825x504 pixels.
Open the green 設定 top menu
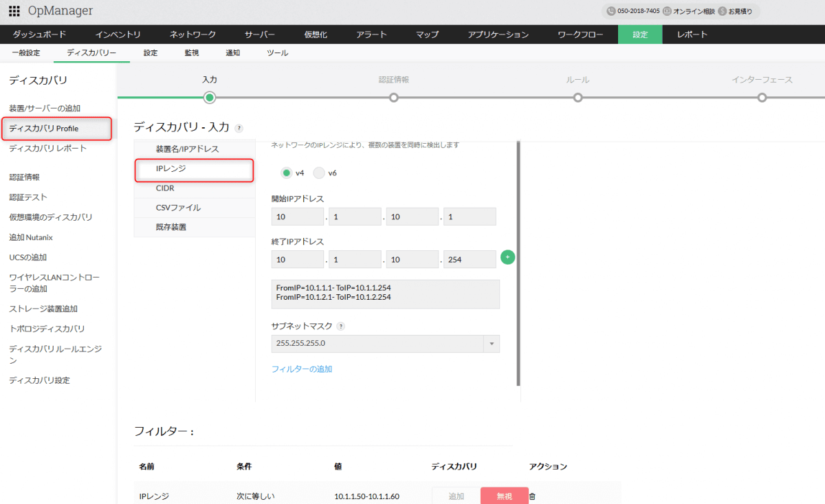[x=640, y=34]
